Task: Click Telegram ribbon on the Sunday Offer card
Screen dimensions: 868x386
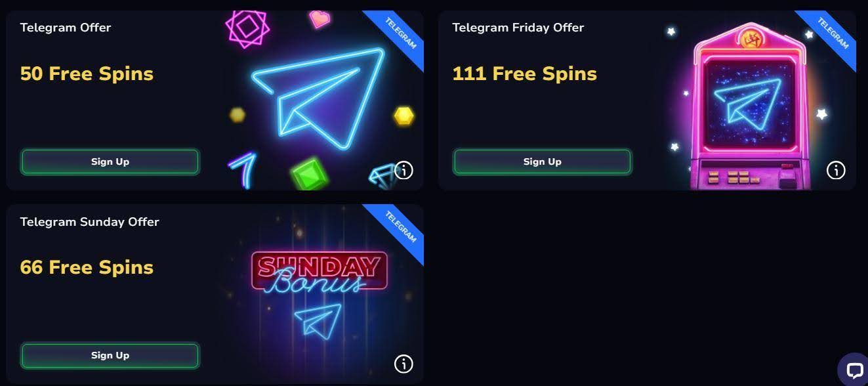Action: [398, 229]
